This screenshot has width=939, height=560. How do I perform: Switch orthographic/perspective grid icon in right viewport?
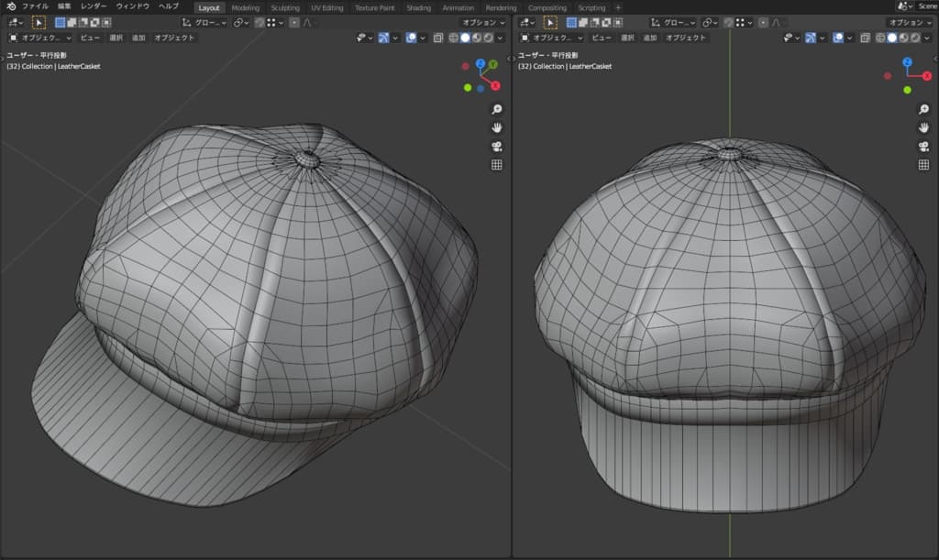(923, 165)
